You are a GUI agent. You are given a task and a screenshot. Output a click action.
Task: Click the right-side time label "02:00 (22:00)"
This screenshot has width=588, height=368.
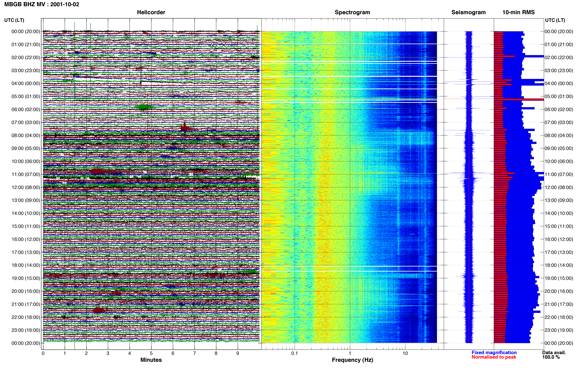(559, 57)
